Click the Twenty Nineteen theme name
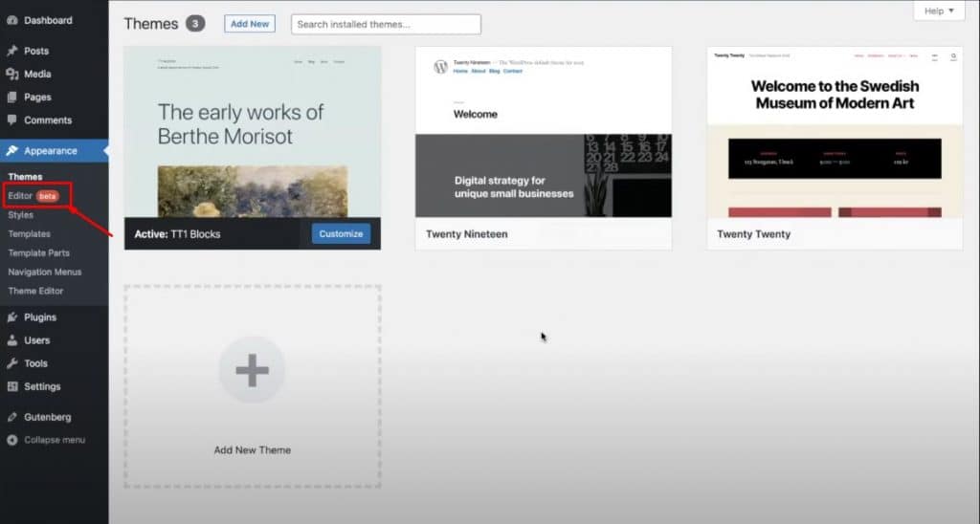 click(x=467, y=234)
